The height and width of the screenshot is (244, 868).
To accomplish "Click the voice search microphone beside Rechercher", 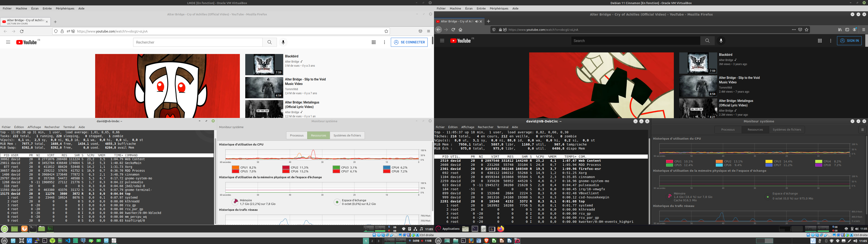I will (283, 42).
